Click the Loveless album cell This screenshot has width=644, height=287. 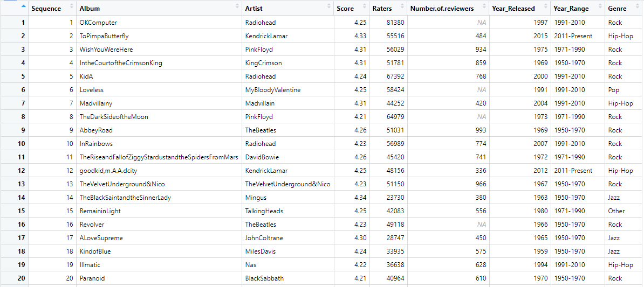pyautogui.click(x=159, y=90)
